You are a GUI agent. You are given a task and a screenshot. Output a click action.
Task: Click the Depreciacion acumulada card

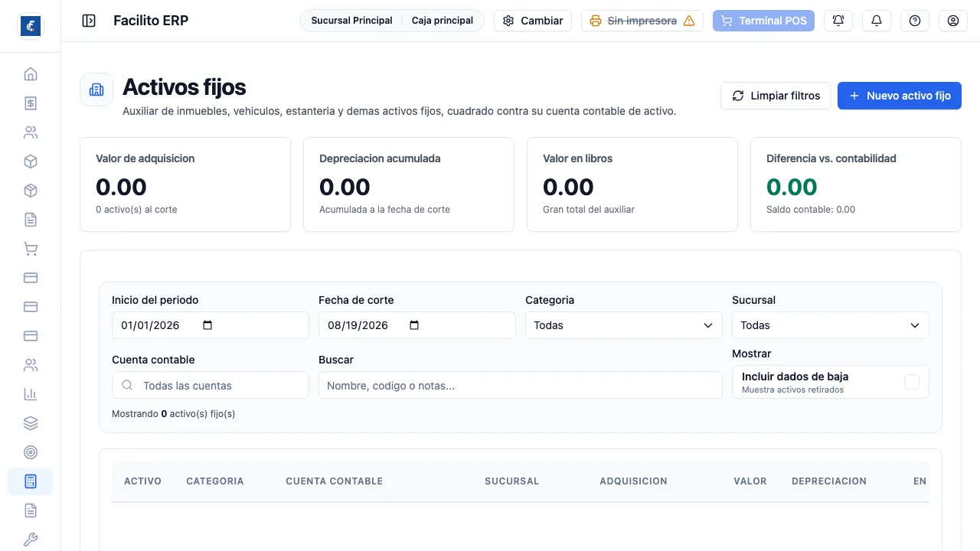[x=409, y=184]
